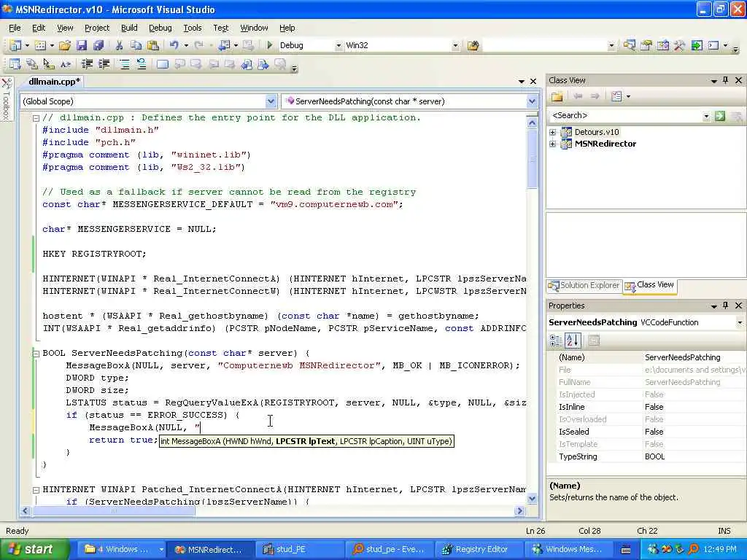Screen dimensions: 747x560
Task: Click the Find in Files icon
Action: click(473, 45)
